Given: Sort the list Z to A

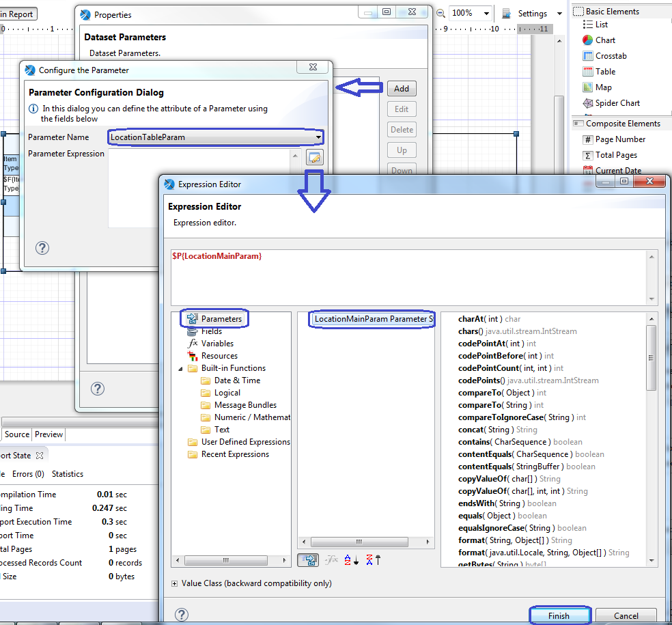Looking at the screenshot, I should tap(373, 560).
